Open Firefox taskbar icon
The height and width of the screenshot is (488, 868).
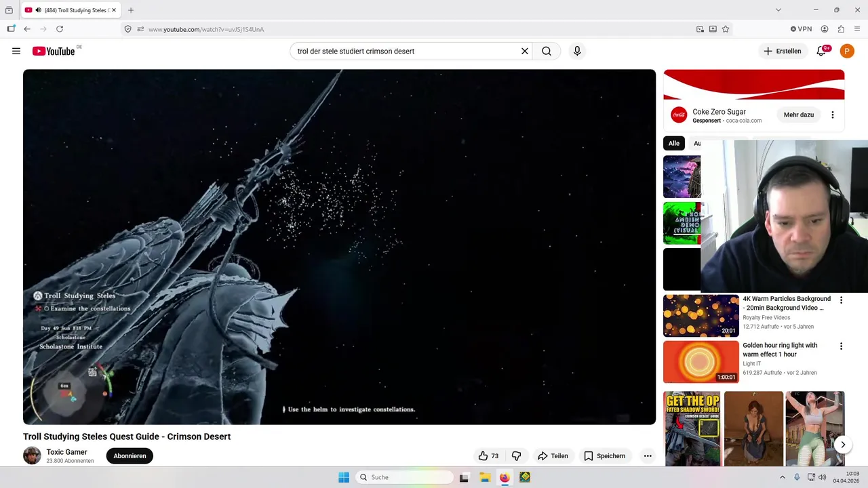click(x=505, y=477)
